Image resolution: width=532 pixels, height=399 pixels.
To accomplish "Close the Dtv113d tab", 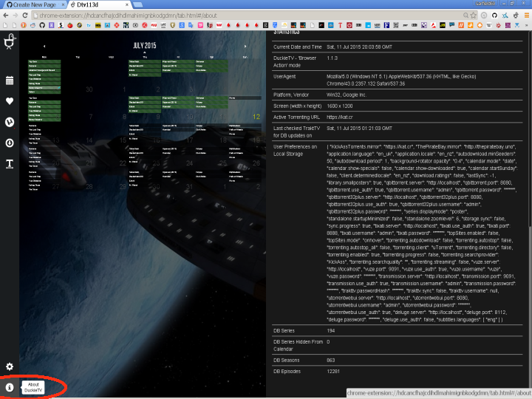I will (127, 4).
